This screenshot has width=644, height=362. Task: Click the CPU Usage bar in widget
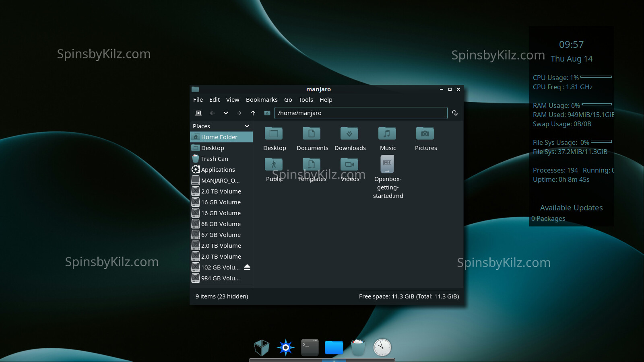pyautogui.click(x=596, y=76)
